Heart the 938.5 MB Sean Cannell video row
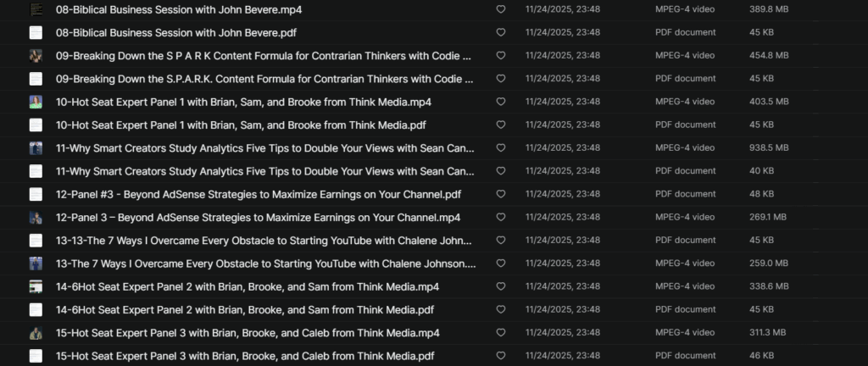 pyautogui.click(x=500, y=148)
